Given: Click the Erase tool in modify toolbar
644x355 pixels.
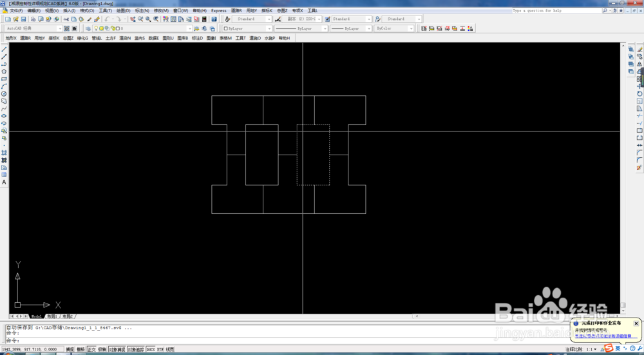Looking at the screenshot, I should pyautogui.click(x=639, y=50).
